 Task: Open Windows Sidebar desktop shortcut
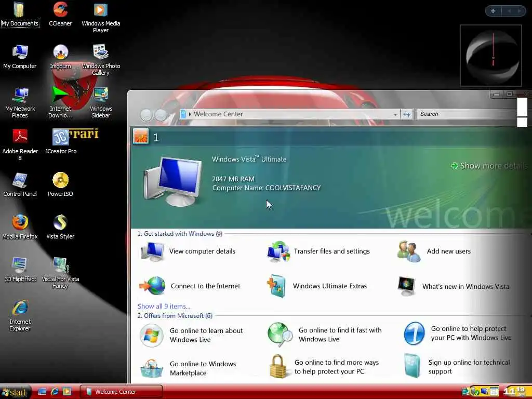(101, 102)
